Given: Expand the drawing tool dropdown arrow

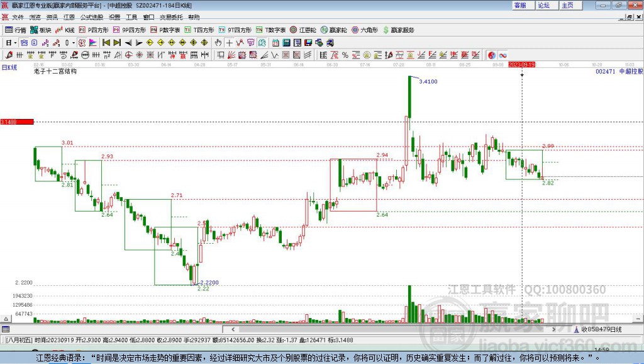Looking at the screenshot, I should point(72,43).
